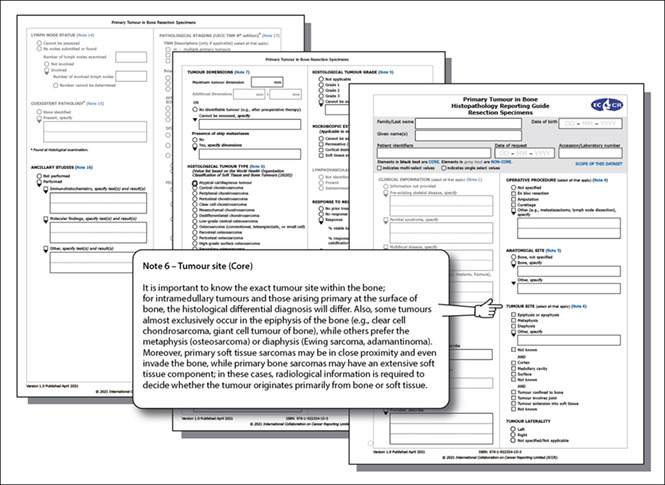This screenshot has height=485, width=665.
Task: Click the blue NON-CORE link
Action: click(501, 162)
